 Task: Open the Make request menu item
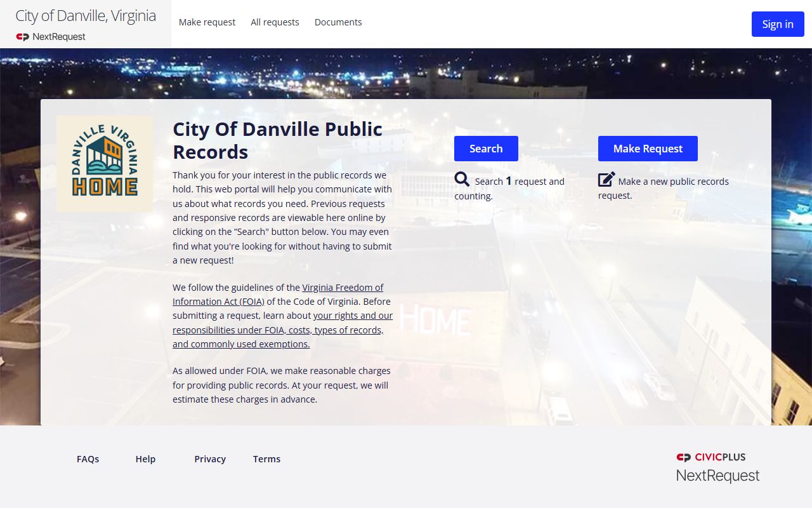(x=207, y=22)
